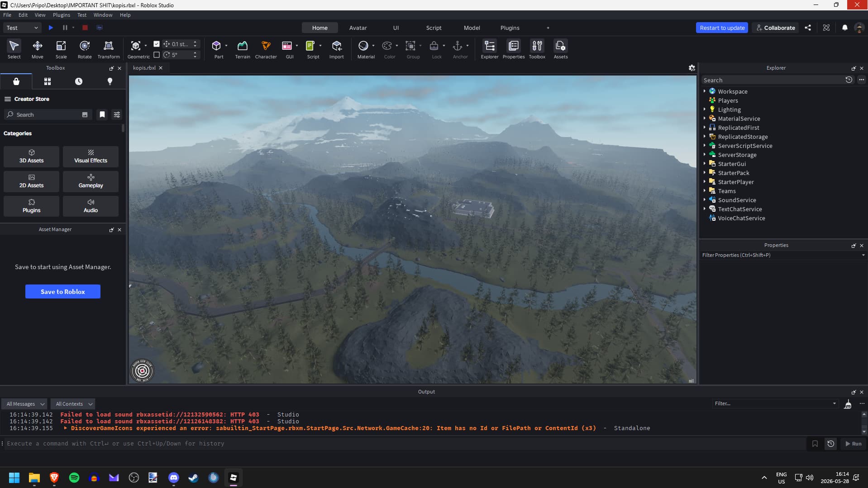868x488 pixels.
Task: Toggle the Properties panel button
Action: pyautogui.click(x=514, y=49)
